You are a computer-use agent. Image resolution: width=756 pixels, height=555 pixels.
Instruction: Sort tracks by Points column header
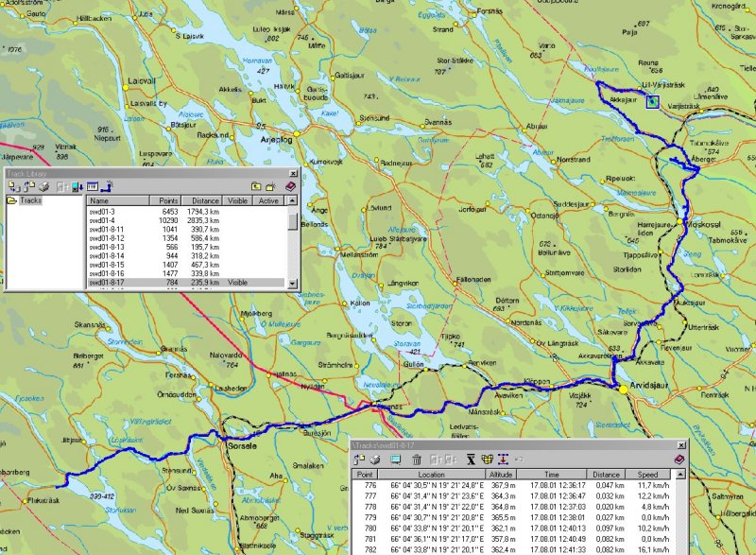tap(168, 200)
